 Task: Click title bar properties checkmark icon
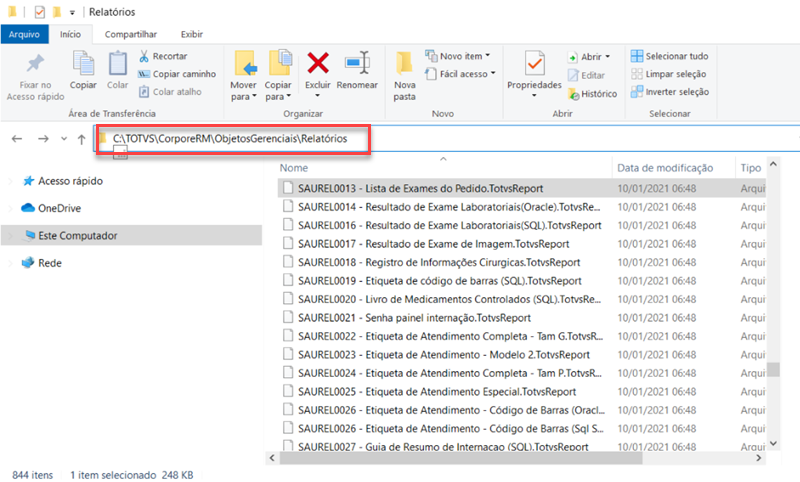coord(39,12)
